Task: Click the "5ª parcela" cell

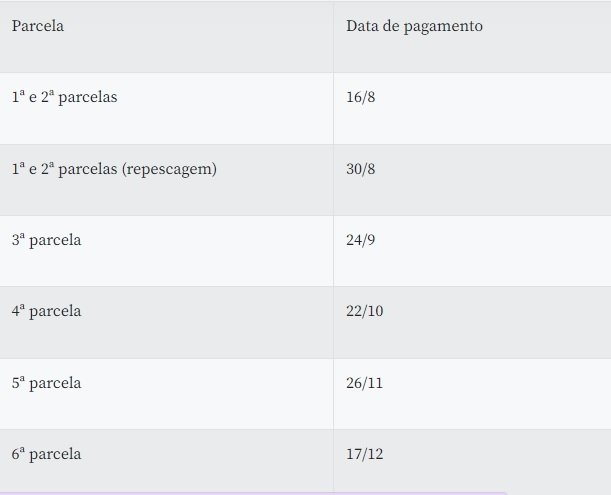Action: [x=47, y=383]
